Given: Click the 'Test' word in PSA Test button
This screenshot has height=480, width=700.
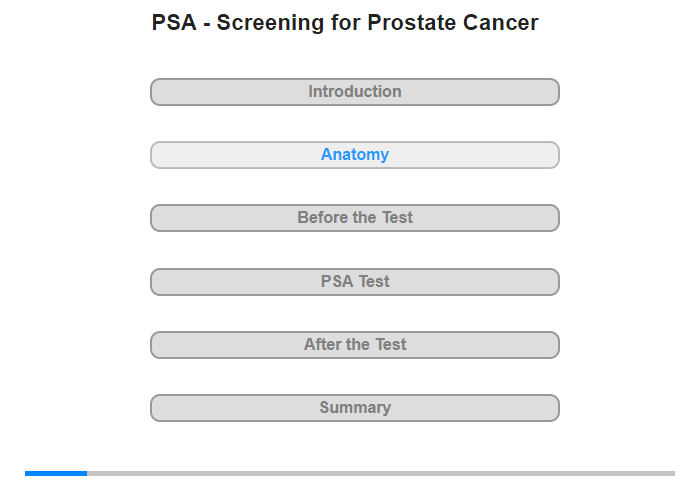Looking at the screenshot, I should [x=374, y=281].
